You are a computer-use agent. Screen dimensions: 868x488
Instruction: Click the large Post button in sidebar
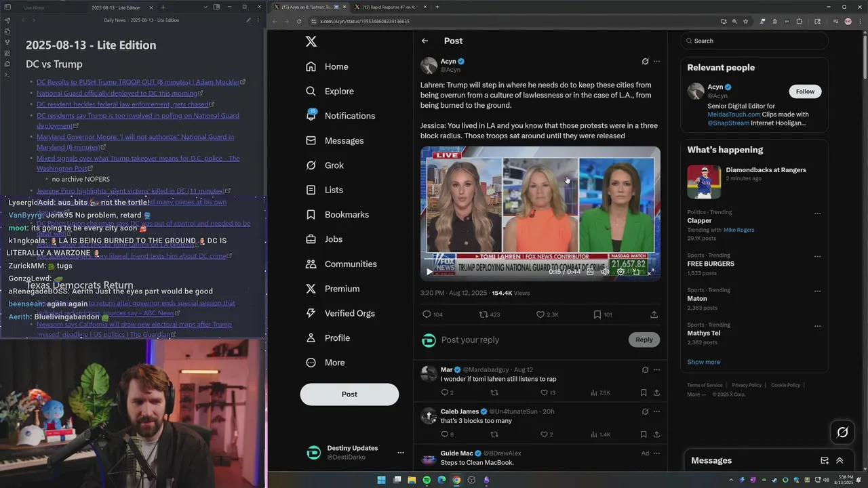pos(349,394)
